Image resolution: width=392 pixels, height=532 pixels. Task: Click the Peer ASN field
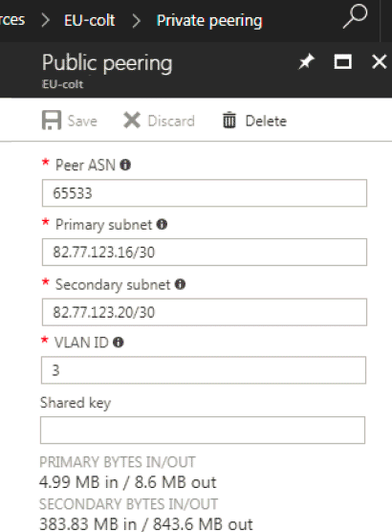[x=205, y=193]
